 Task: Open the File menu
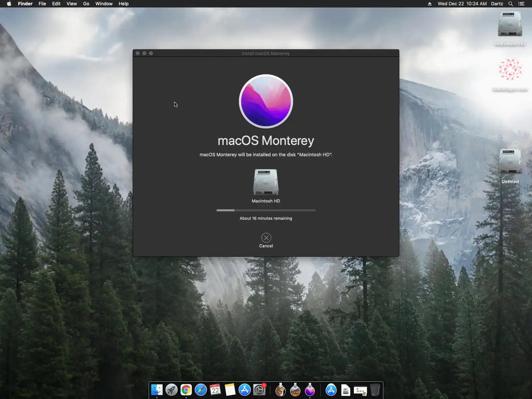[42, 4]
